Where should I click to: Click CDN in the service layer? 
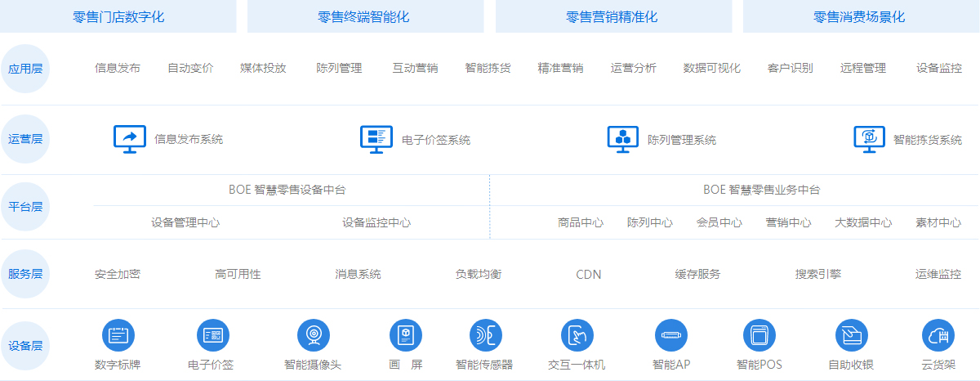click(588, 275)
